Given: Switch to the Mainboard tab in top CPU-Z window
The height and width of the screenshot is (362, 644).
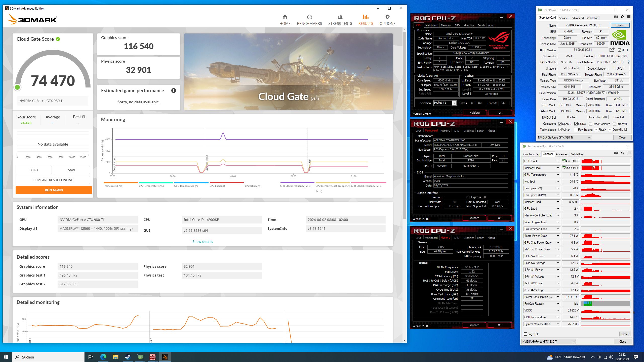Looking at the screenshot, I should pyautogui.click(x=432, y=25).
